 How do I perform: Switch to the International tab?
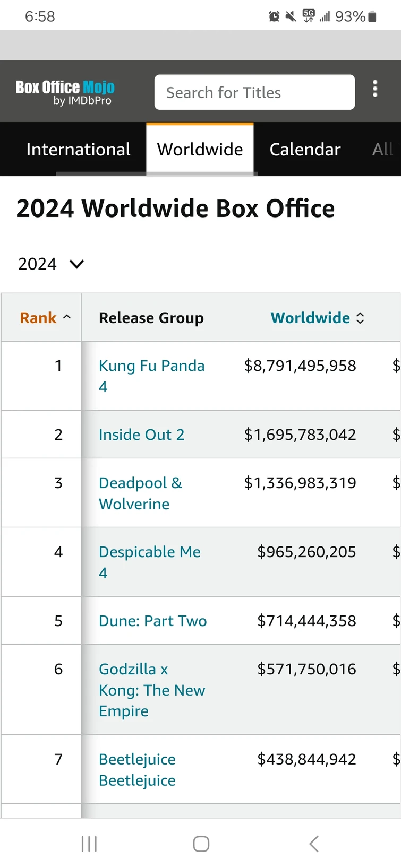tap(78, 150)
